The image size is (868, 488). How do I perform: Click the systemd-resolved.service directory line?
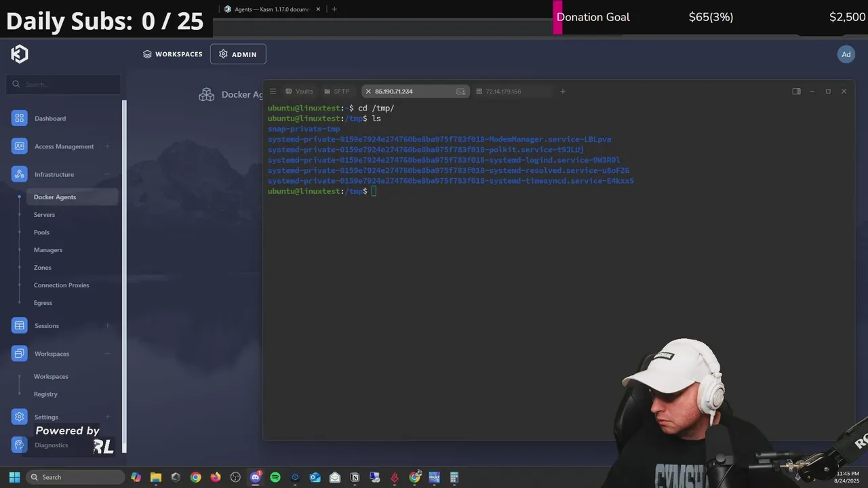tap(448, 171)
